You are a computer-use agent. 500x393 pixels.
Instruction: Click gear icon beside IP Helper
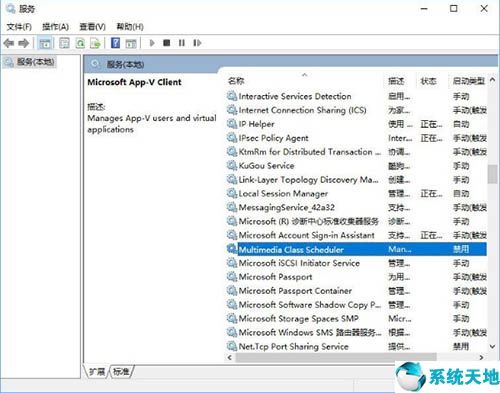tap(232, 124)
